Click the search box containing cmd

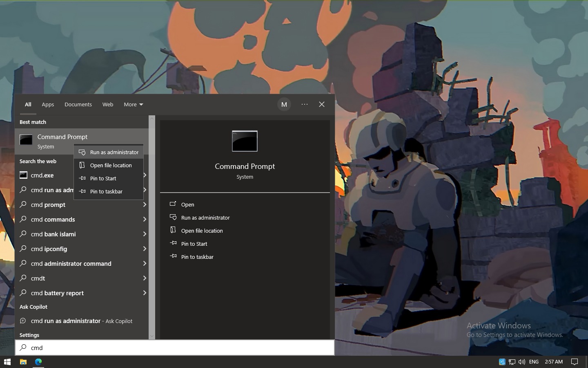click(175, 348)
